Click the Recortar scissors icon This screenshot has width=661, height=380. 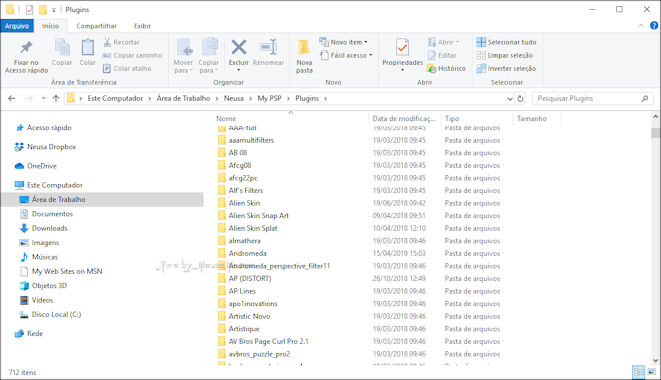(x=107, y=42)
